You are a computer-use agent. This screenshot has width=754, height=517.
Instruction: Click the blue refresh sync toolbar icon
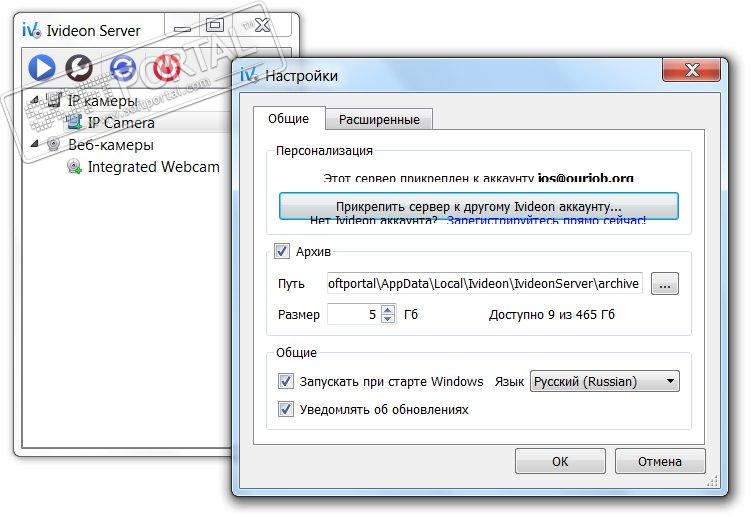(123, 68)
